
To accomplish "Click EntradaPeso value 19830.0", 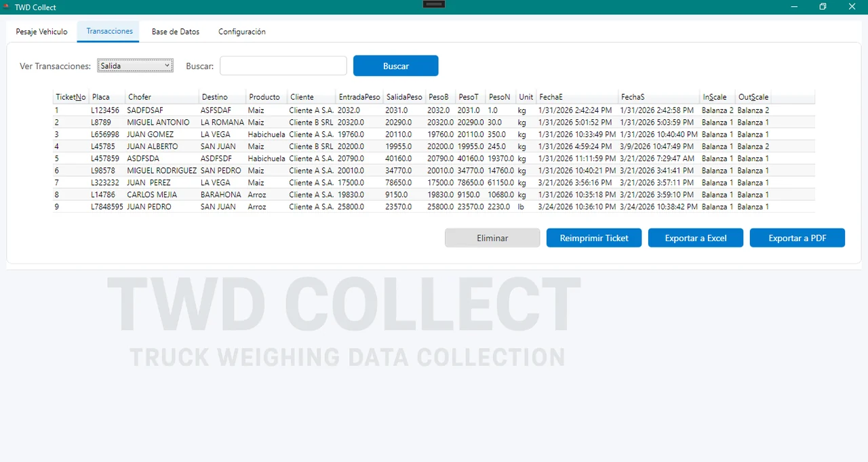I will click(351, 194).
